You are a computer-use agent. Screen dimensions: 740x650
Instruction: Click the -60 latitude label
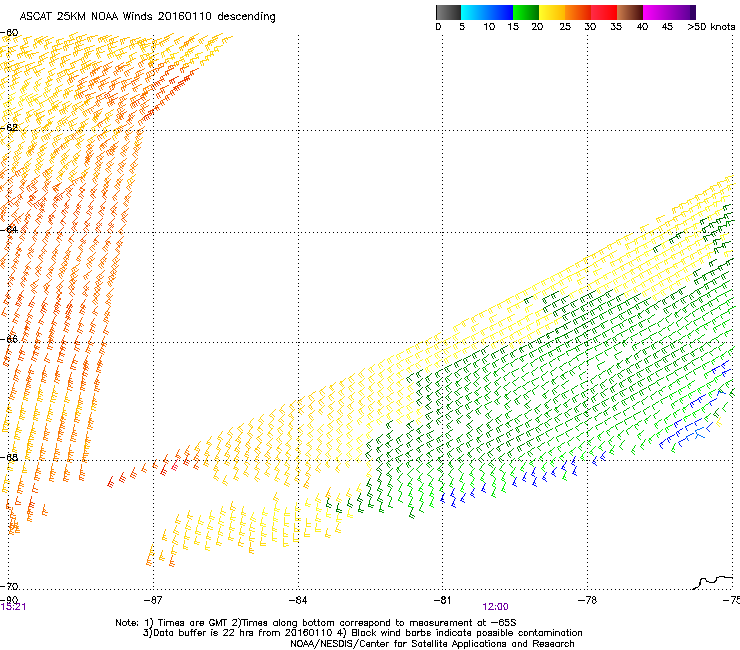[x=9, y=33]
